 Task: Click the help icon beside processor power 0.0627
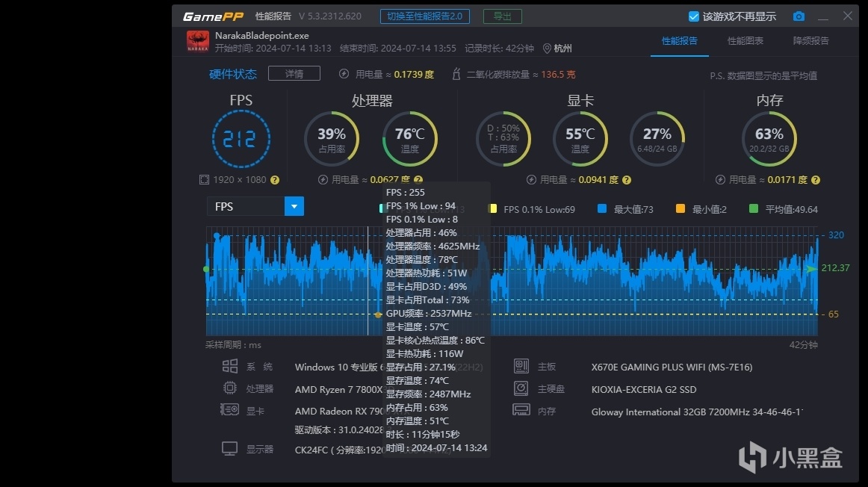(418, 179)
